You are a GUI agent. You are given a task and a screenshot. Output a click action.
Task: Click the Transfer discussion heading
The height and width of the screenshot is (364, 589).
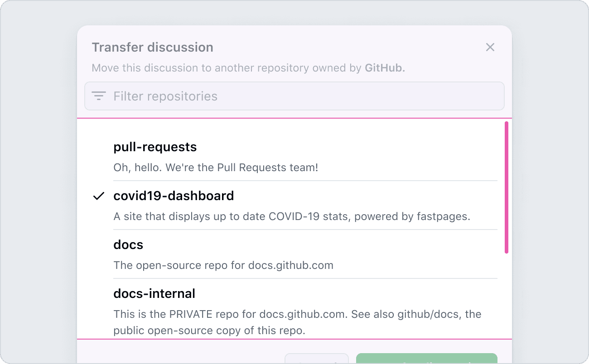(152, 48)
